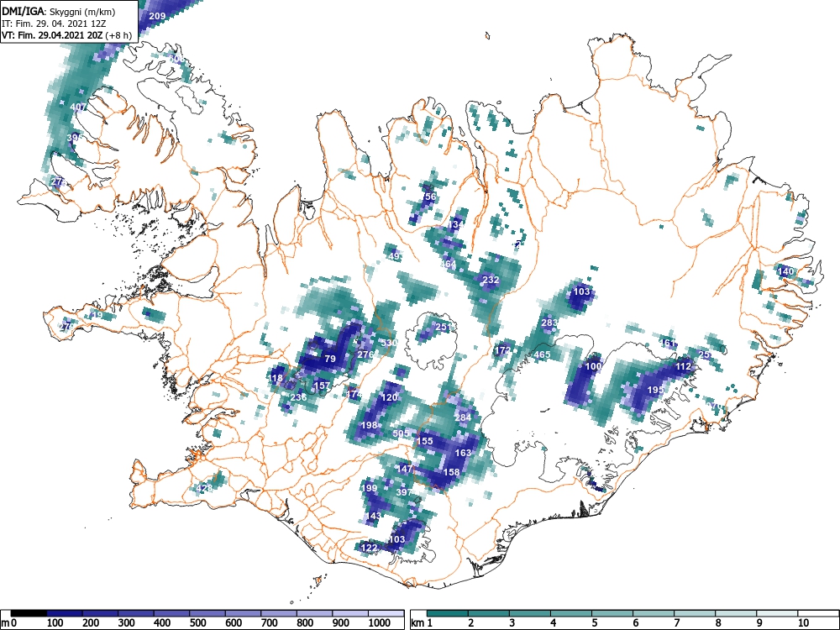
Task: Click the '465' visibility value on the map
Action: 542,354
